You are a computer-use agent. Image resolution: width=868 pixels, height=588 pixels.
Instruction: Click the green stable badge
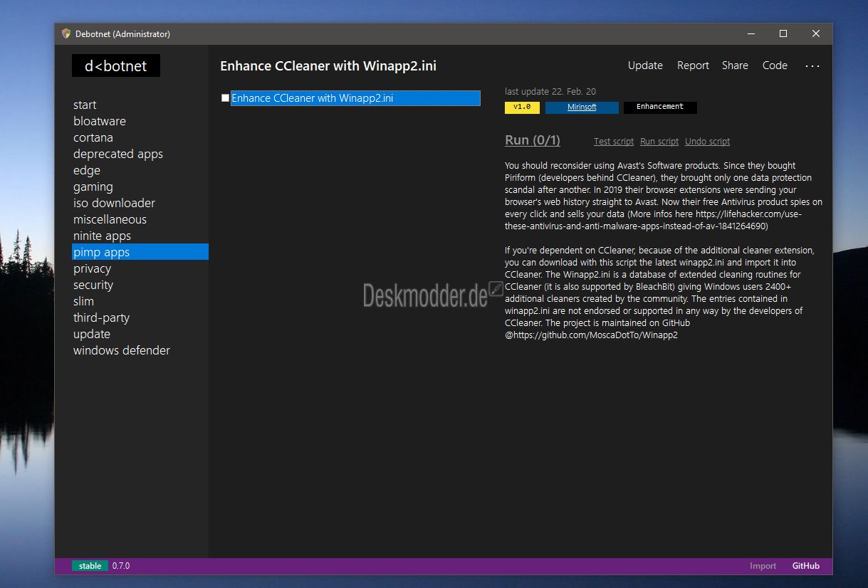point(90,566)
